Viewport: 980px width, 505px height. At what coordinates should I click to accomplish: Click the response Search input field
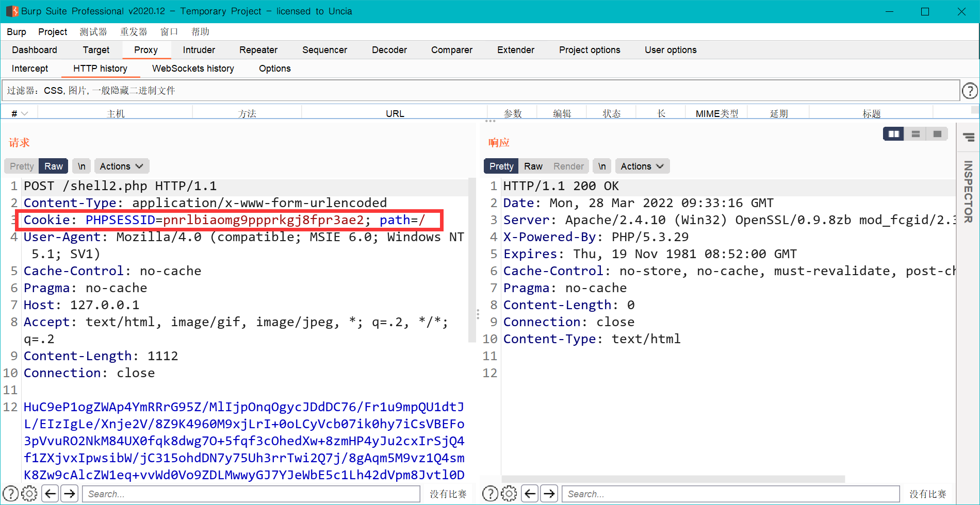(730, 494)
